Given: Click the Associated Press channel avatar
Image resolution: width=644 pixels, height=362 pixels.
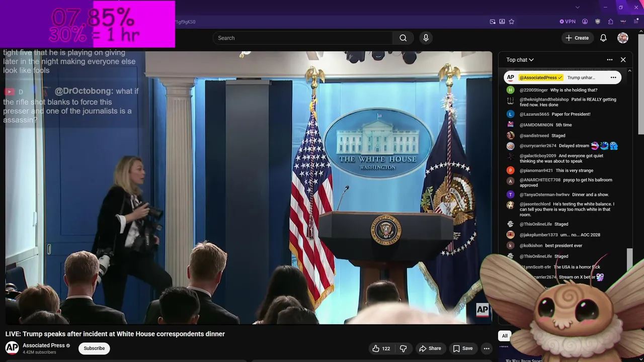Looking at the screenshot, I should click(12, 348).
